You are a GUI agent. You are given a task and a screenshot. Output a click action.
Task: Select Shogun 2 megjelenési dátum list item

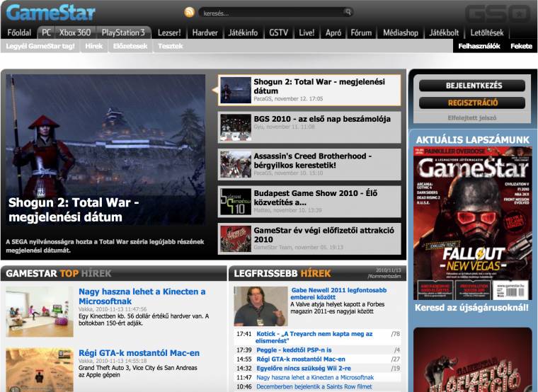(x=309, y=90)
